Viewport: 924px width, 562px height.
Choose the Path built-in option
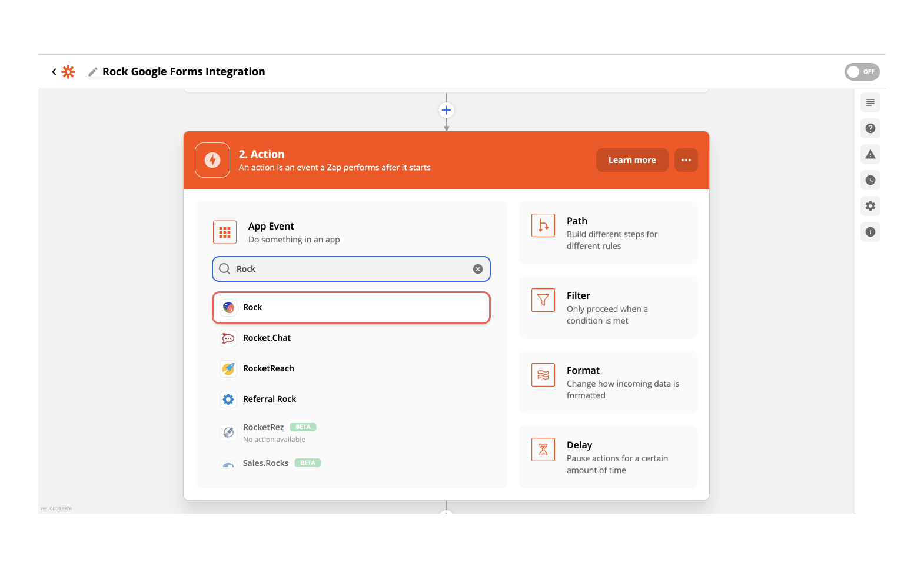click(608, 233)
